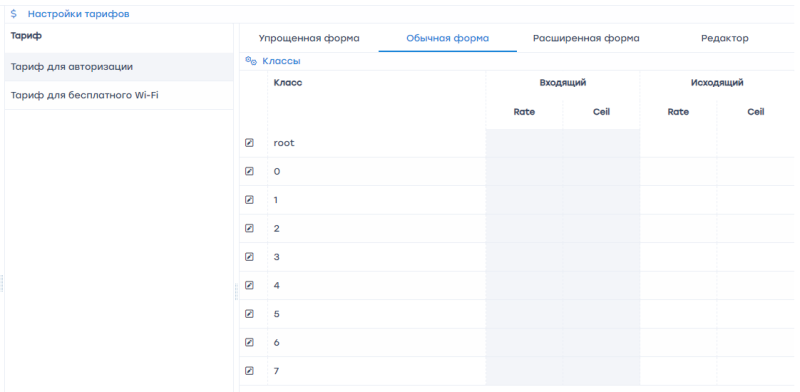Screen dimensions: 800x392
Task: Click the Классы section title
Action: (281, 61)
